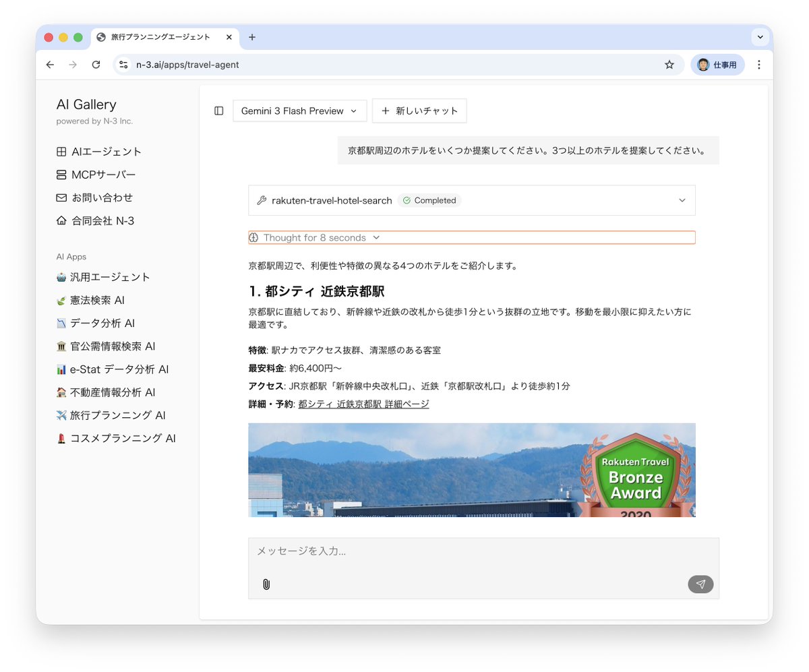
Task: Open site information icon in address bar
Action: point(123,65)
